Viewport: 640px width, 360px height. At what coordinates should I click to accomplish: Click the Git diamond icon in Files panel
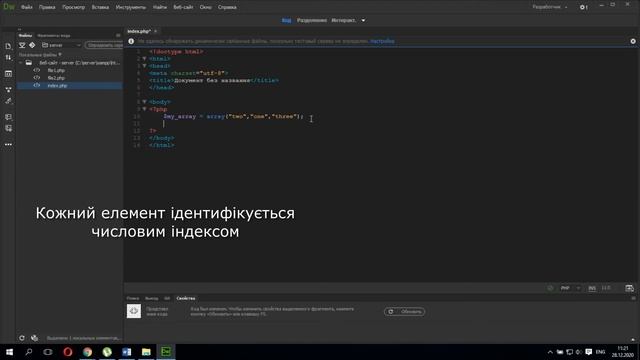tap(32, 45)
